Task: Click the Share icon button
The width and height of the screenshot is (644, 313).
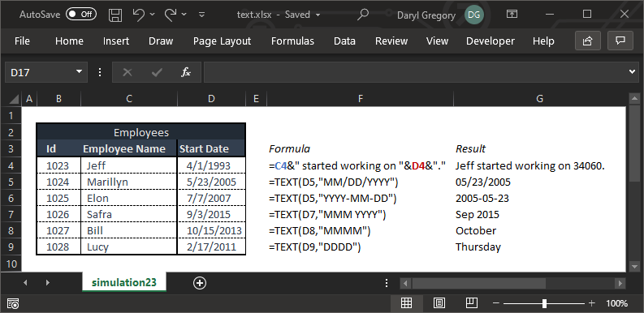Action: click(x=588, y=41)
